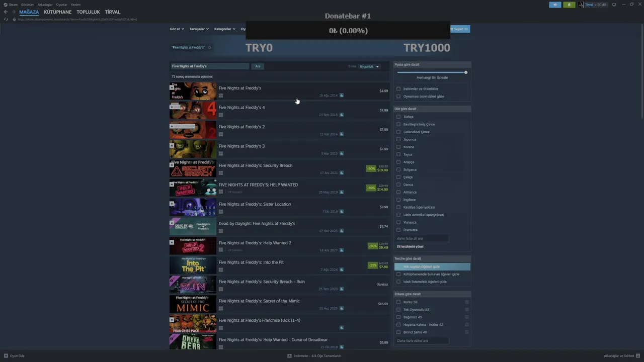
Task: Click the Ara search button
Action: (258, 66)
